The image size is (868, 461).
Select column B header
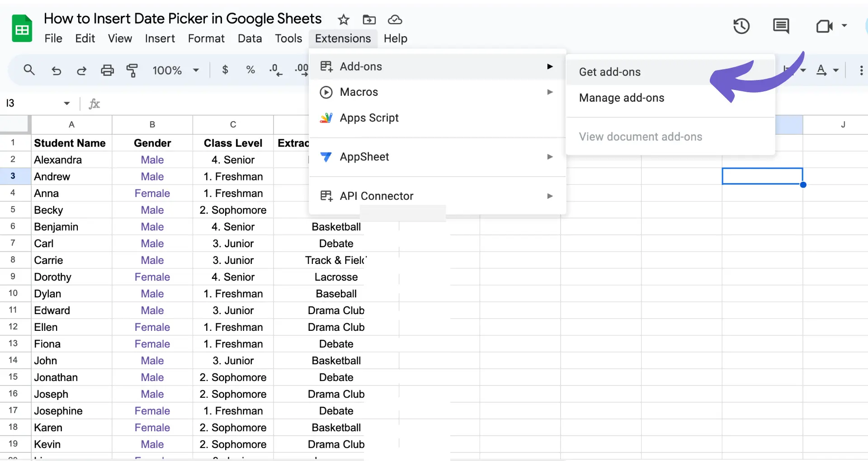tap(152, 124)
